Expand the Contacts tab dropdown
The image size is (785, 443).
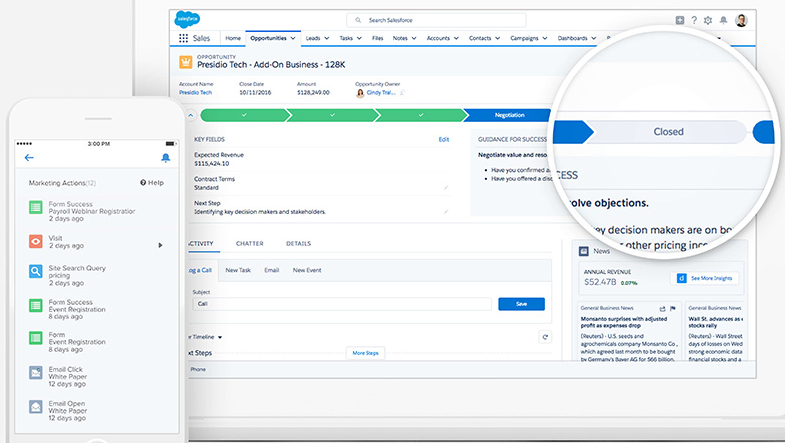coord(498,38)
